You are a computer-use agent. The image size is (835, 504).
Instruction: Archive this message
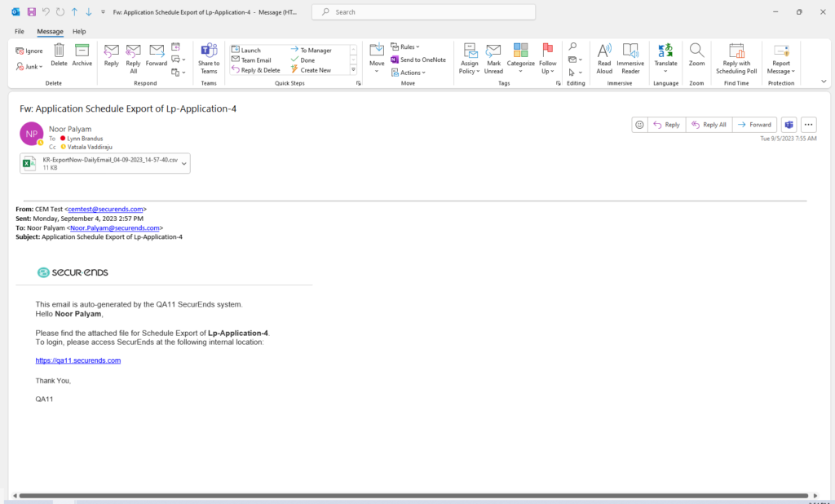[x=82, y=55]
